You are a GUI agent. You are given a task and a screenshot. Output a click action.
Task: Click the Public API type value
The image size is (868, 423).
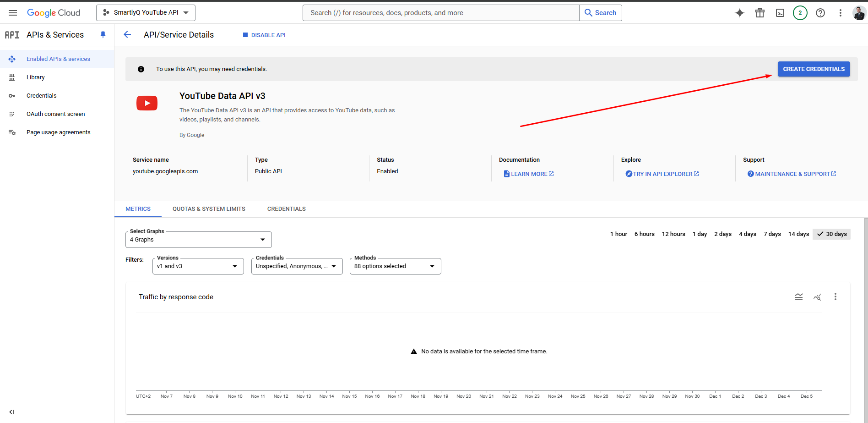click(268, 171)
